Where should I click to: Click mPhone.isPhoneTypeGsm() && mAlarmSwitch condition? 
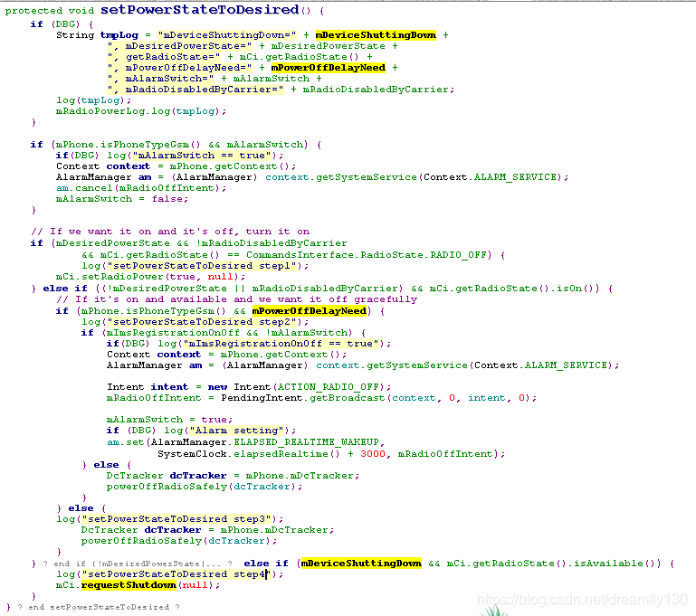click(179, 145)
